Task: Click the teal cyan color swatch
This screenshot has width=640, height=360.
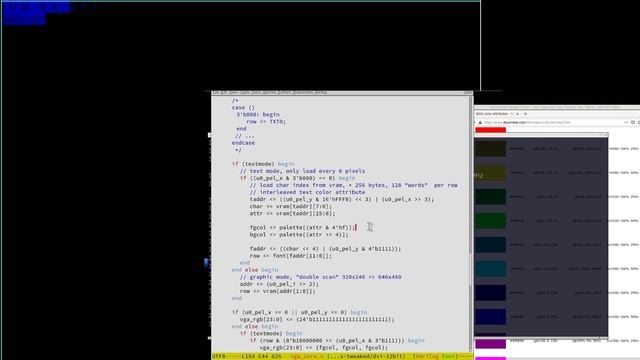Action: [x=490, y=269]
